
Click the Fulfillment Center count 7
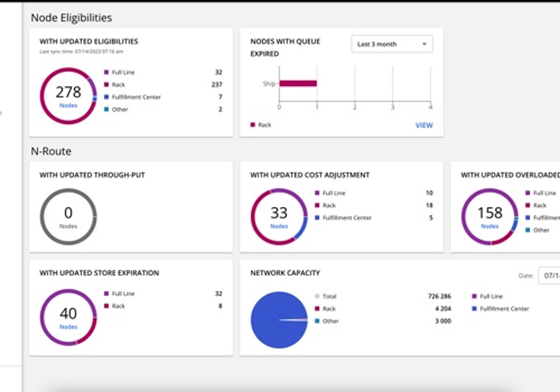click(x=220, y=97)
